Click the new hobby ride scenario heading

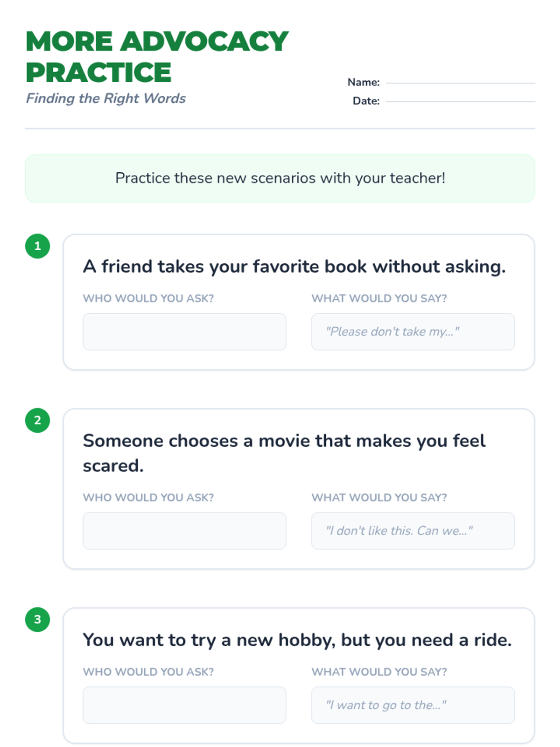click(x=297, y=640)
